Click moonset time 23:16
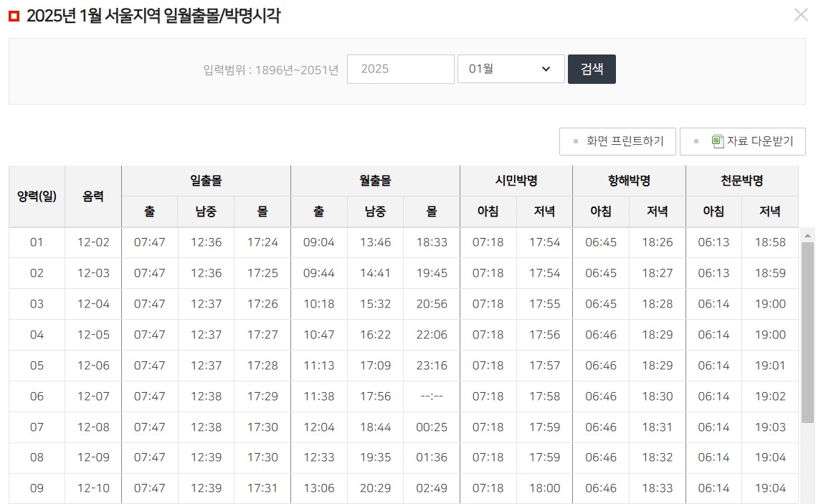The height and width of the screenshot is (504, 816). (x=432, y=366)
